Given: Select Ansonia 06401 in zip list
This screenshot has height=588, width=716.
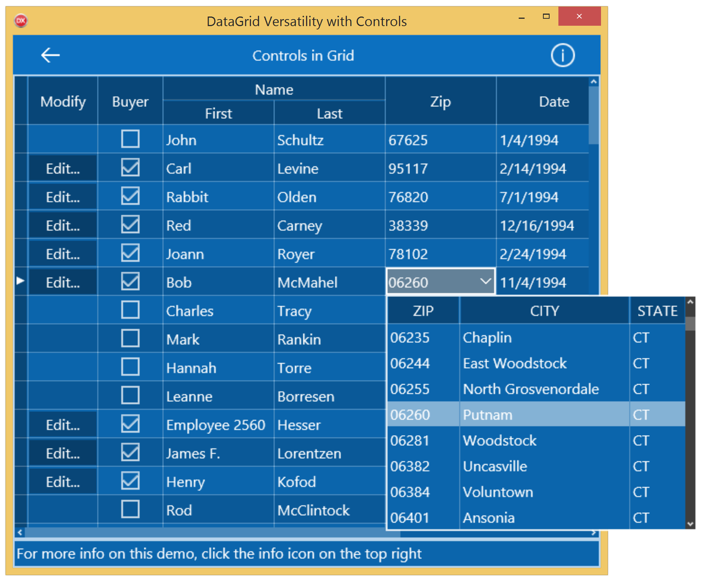Looking at the screenshot, I should click(x=536, y=517).
